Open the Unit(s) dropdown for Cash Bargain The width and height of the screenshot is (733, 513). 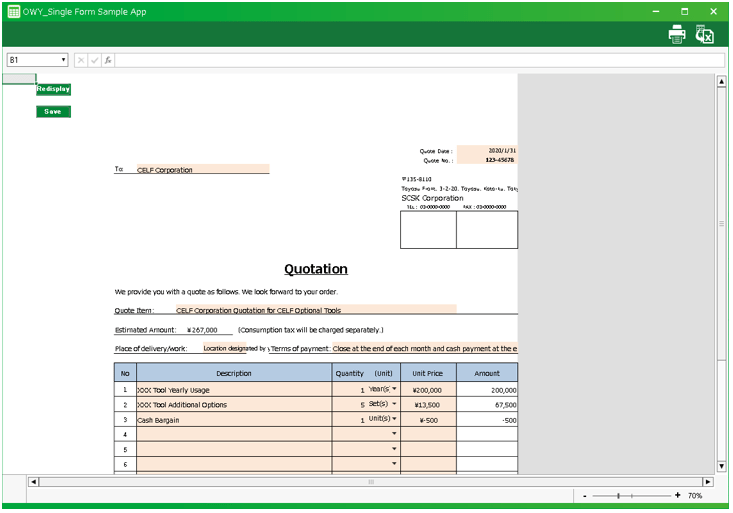(394, 419)
